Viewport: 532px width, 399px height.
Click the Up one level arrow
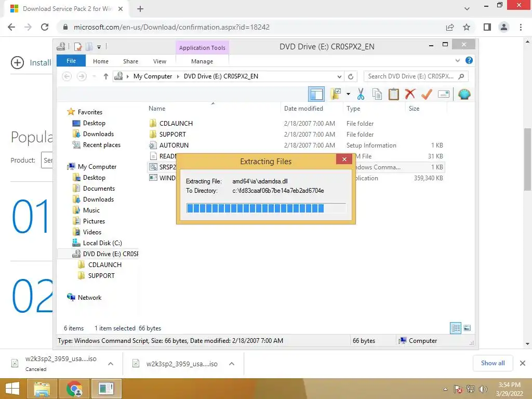point(106,76)
